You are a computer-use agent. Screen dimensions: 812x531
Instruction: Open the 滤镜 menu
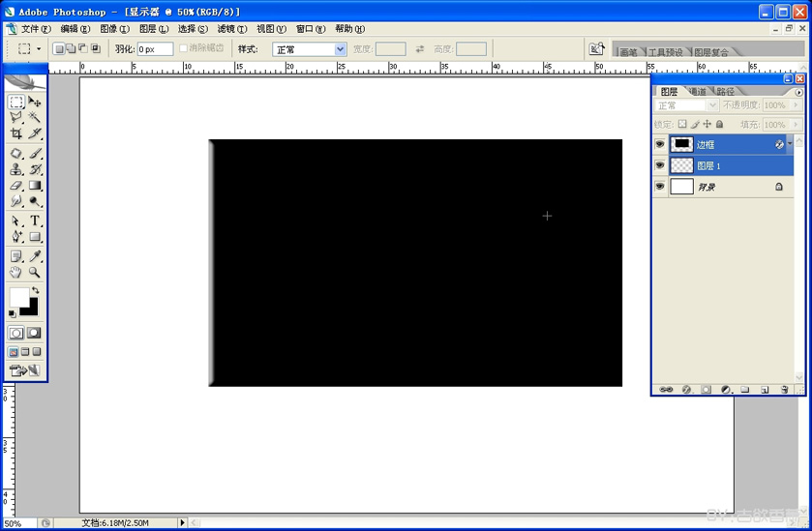[x=231, y=29]
